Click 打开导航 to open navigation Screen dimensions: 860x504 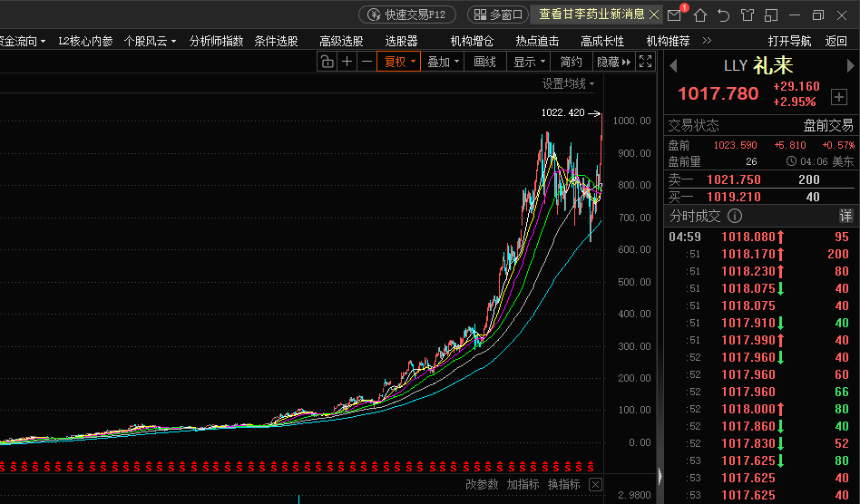789,41
